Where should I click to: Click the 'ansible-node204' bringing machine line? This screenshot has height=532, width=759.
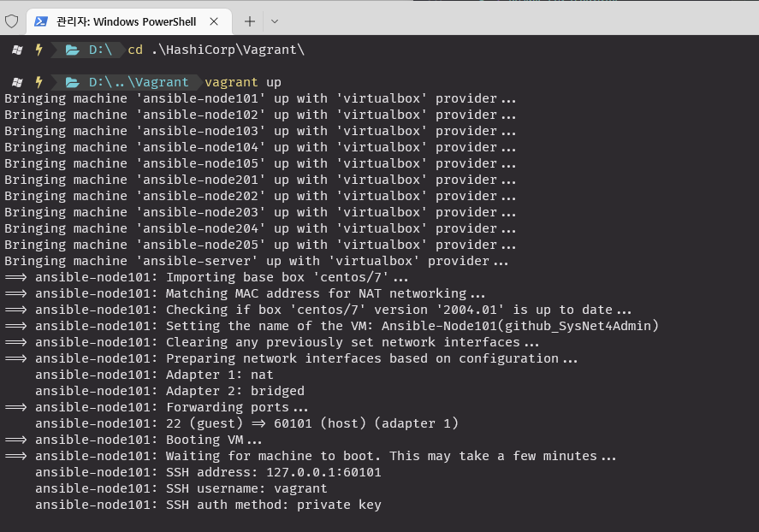click(260, 228)
